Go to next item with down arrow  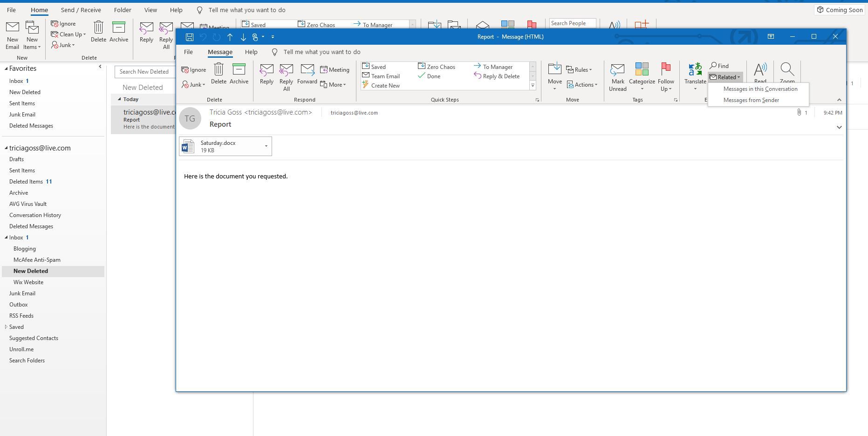coord(243,37)
